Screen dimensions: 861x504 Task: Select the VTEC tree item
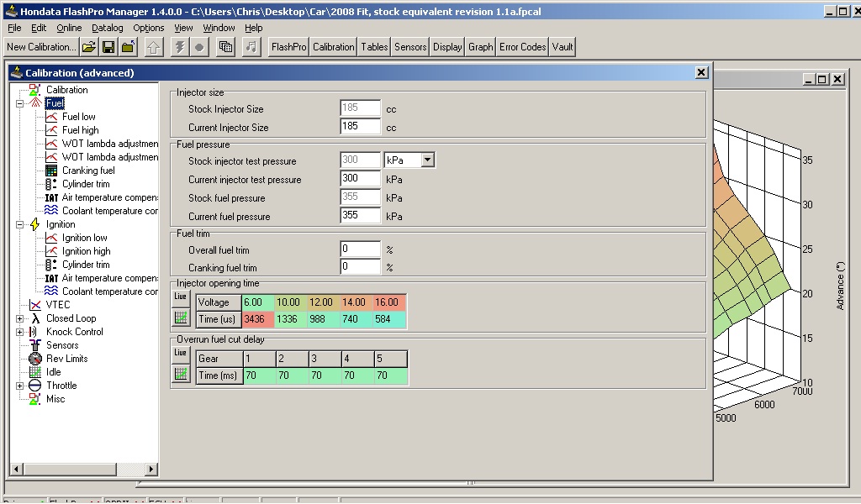point(58,305)
